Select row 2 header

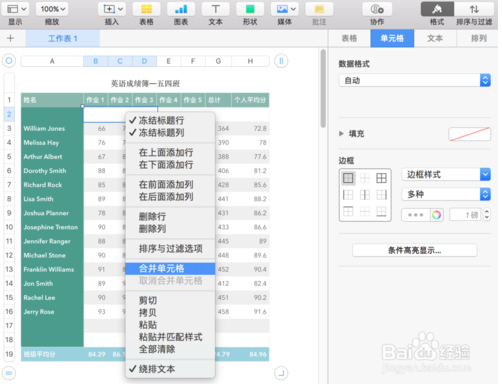coord(9,114)
